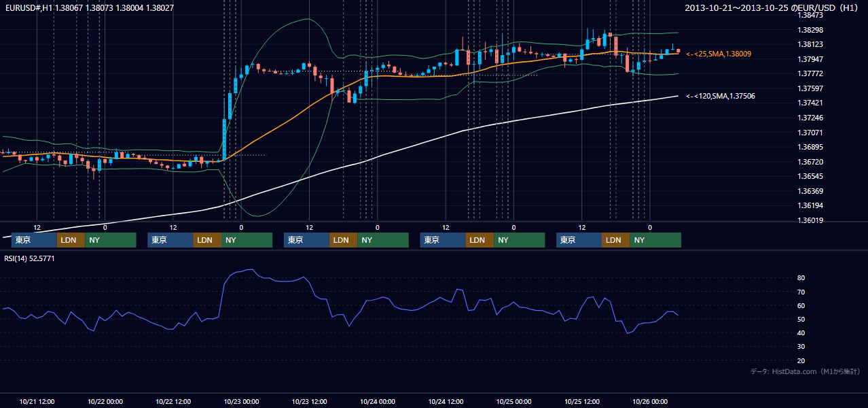
Task: Click price axis value 1.38473
Action: [x=810, y=15]
